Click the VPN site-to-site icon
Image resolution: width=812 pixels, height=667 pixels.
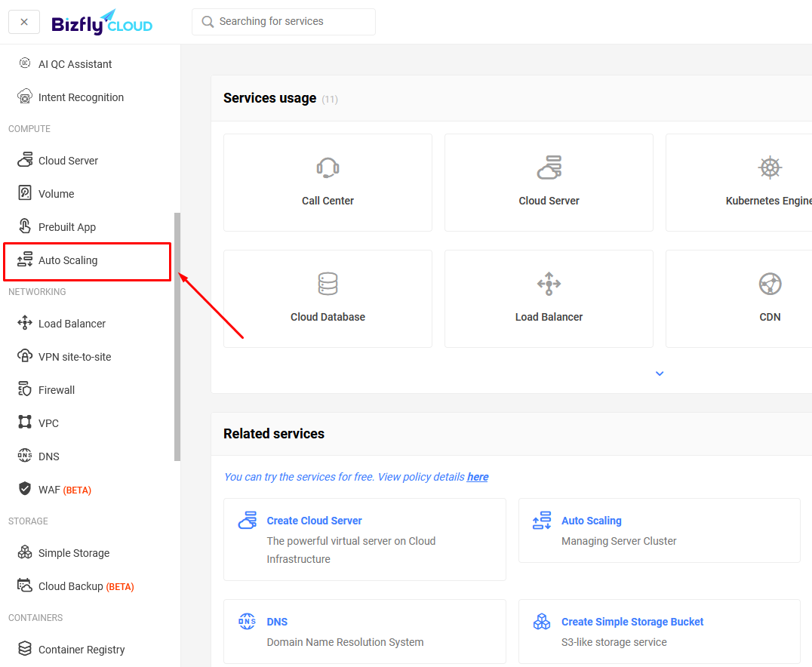pos(25,356)
